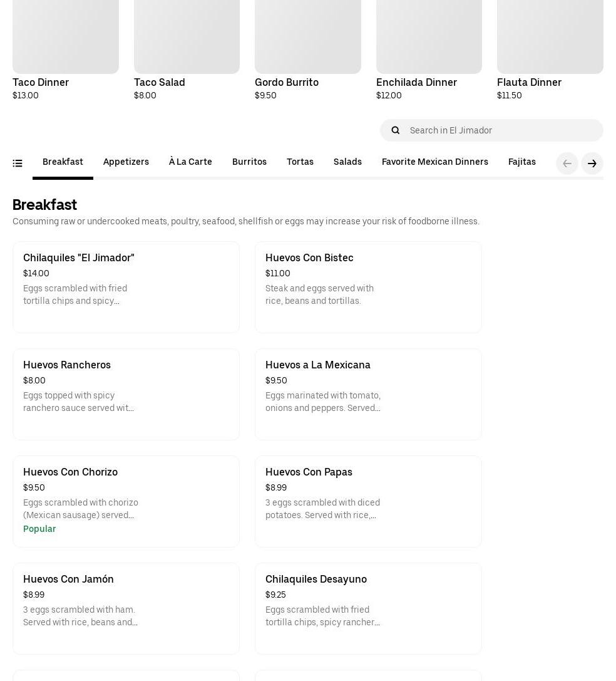Switch to the Appetizers tab
This screenshot has width=616, height=681.
pos(126,162)
